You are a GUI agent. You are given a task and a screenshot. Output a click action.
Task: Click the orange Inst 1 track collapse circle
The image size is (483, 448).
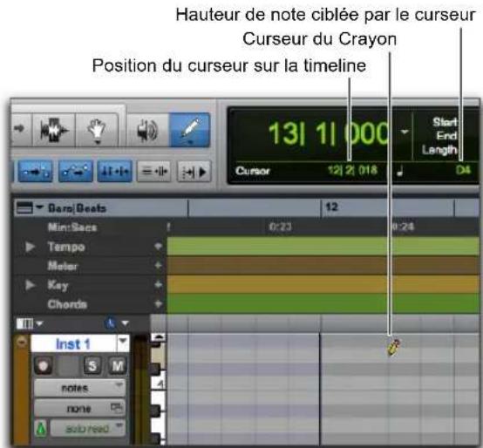(x=22, y=343)
